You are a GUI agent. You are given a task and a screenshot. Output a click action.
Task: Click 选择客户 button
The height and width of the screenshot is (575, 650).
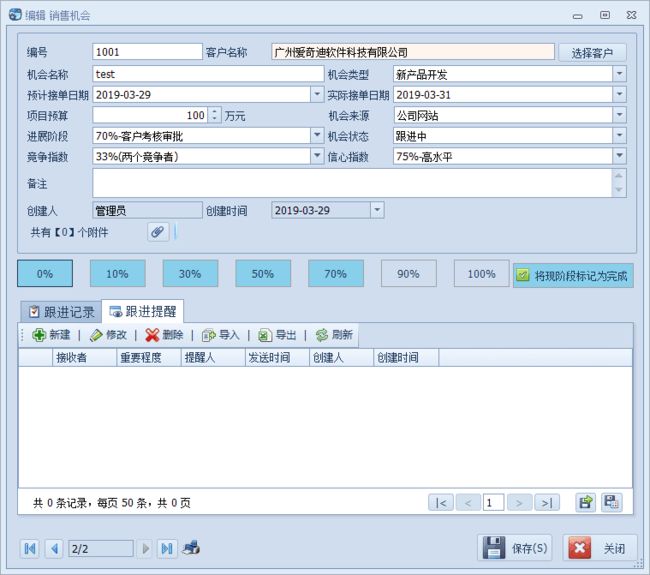click(592, 53)
